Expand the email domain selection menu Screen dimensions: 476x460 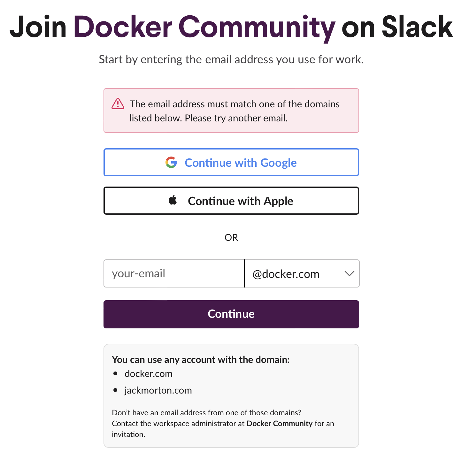point(302,274)
